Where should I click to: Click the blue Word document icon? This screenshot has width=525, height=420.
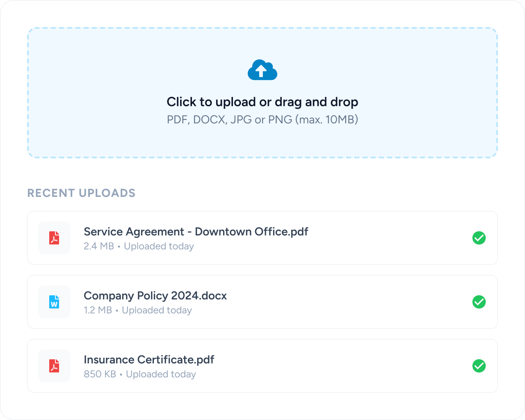tap(54, 302)
